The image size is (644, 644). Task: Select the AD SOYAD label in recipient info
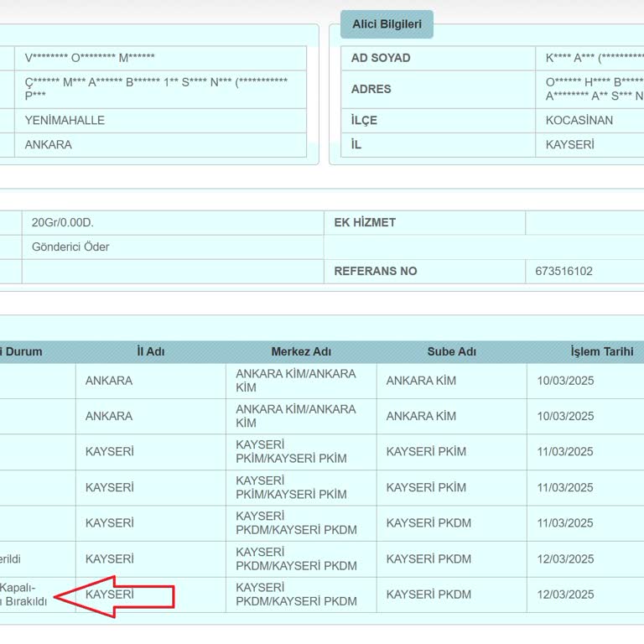tap(381, 58)
